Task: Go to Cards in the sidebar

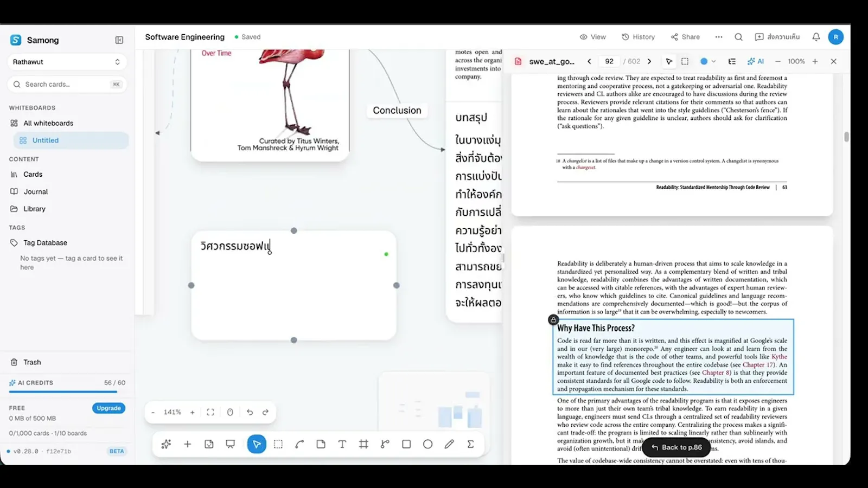Action: tap(33, 174)
